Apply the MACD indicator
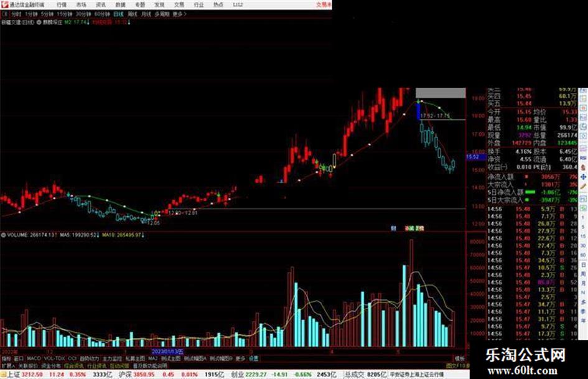This screenshot has width=588, height=379. pos(34,358)
